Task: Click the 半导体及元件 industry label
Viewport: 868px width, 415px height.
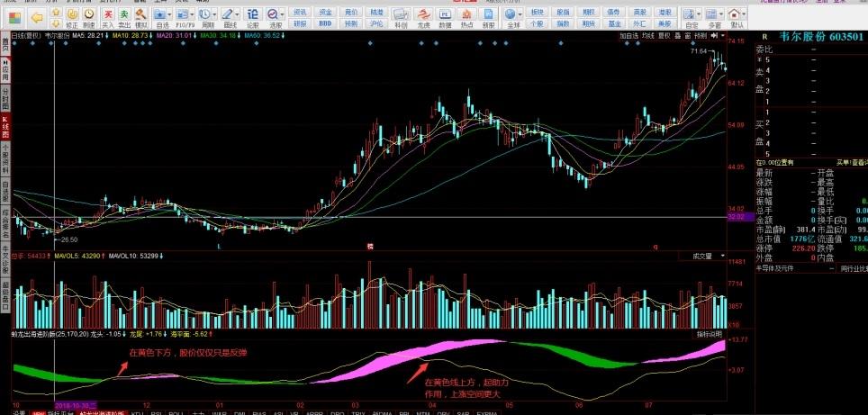Action: click(775, 269)
